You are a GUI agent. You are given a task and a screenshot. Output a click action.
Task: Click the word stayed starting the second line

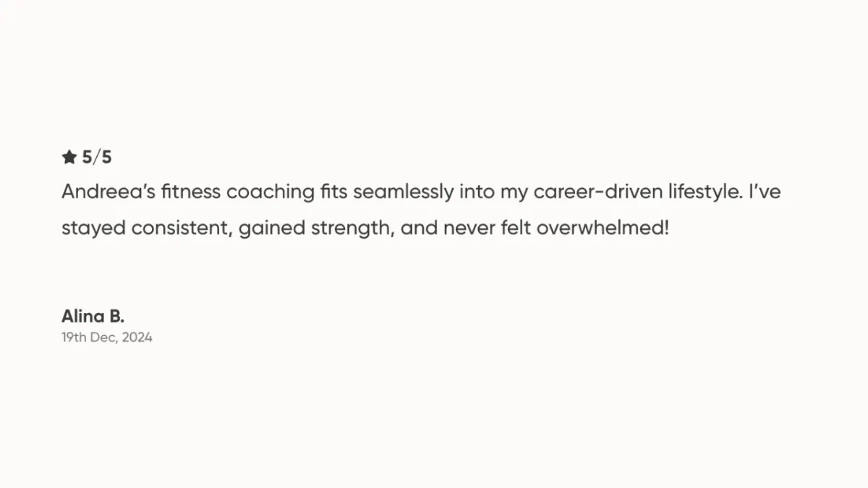(94, 229)
